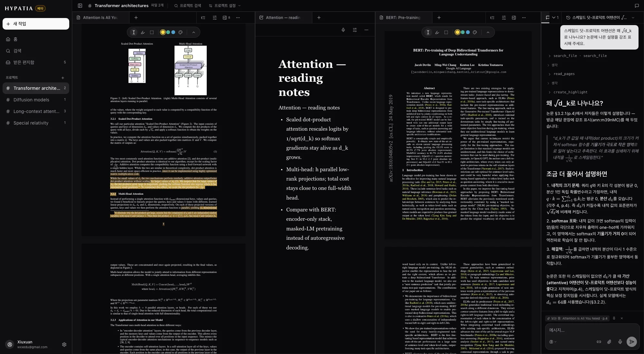
Task: Remove the viewing Attention Is All You Need context
Action: (x=622, y=318)
